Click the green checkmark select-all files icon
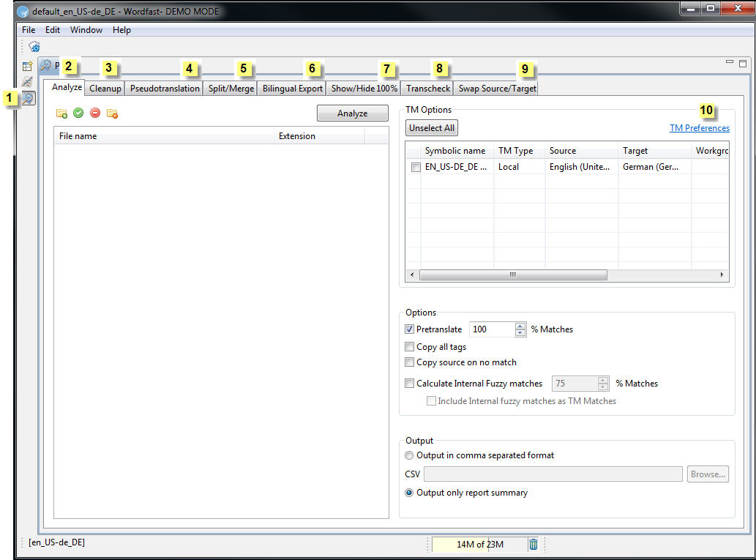The height and width of the screenshot is (560, 756). point(78,113)
